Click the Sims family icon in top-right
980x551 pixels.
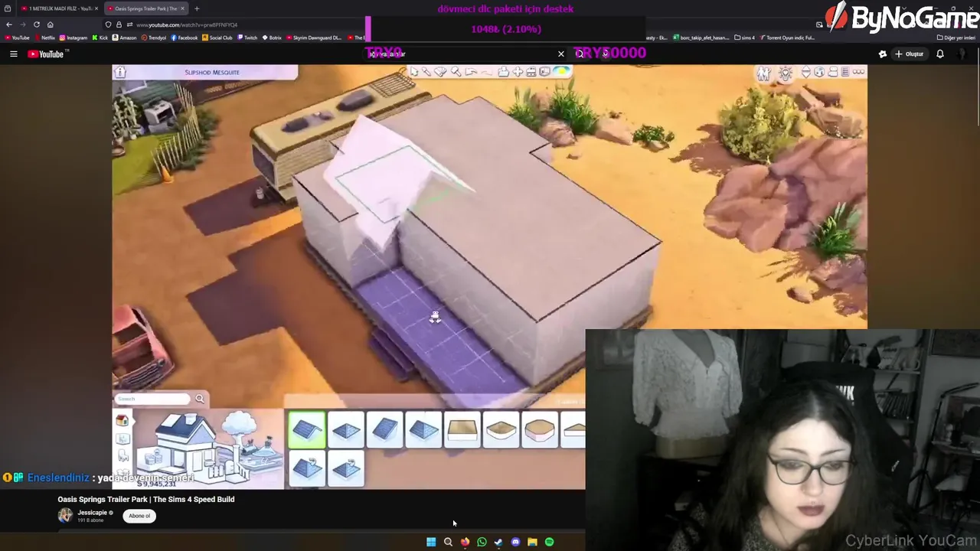click(x=763, y=73)
